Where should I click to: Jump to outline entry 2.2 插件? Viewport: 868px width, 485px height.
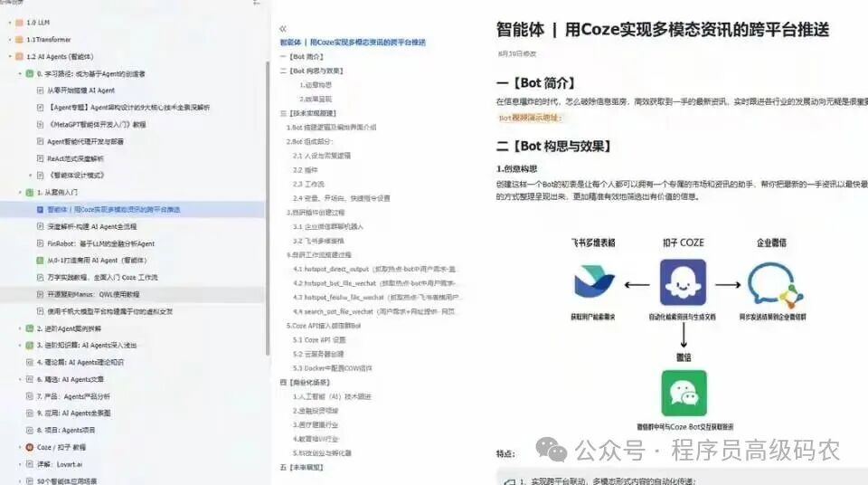[306, 170]
